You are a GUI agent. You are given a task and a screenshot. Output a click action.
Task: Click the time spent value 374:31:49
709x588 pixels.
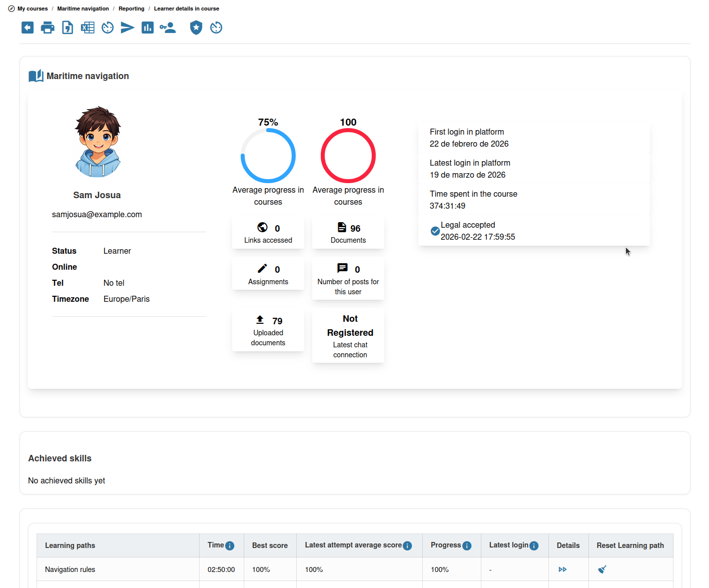(448, 206)
